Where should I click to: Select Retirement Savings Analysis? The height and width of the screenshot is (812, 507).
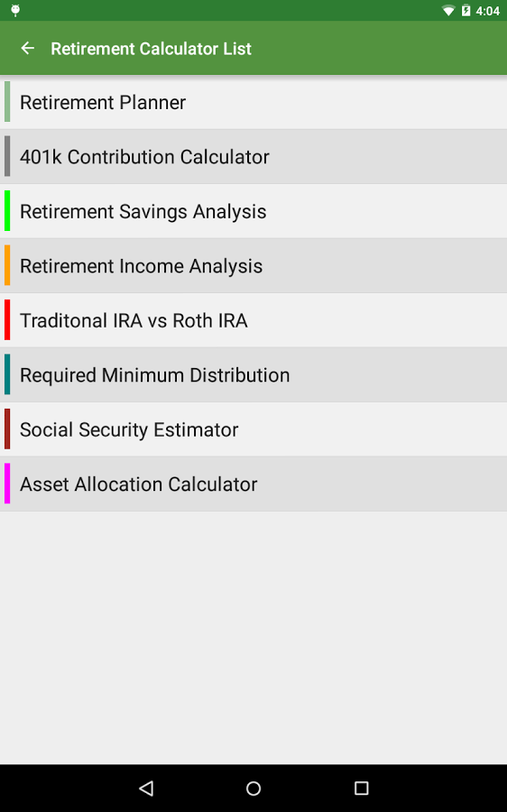(253, 211)
